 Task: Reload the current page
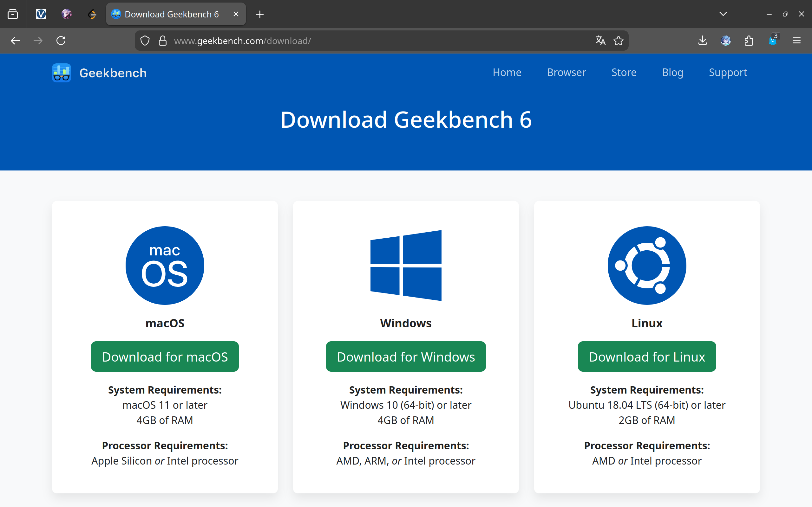pyautogui.click(x=61, y=41)
